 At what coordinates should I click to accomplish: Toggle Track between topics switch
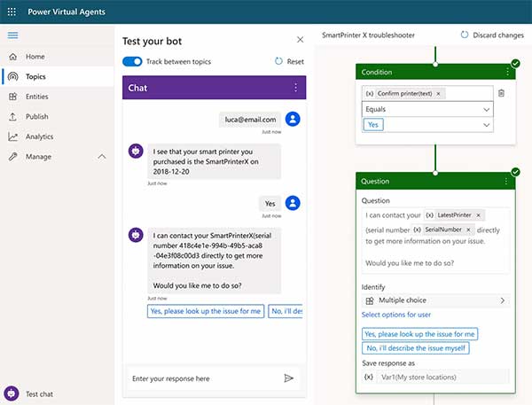coord(132,62)
